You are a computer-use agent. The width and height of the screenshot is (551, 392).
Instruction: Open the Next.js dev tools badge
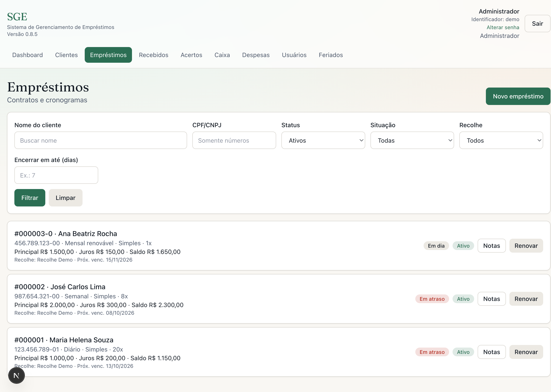tap(16, 375)
